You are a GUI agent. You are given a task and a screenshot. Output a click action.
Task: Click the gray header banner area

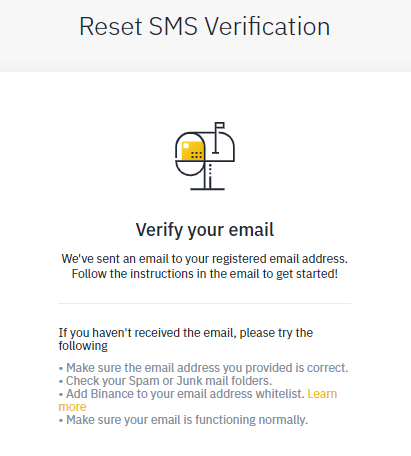click(205, 36)
